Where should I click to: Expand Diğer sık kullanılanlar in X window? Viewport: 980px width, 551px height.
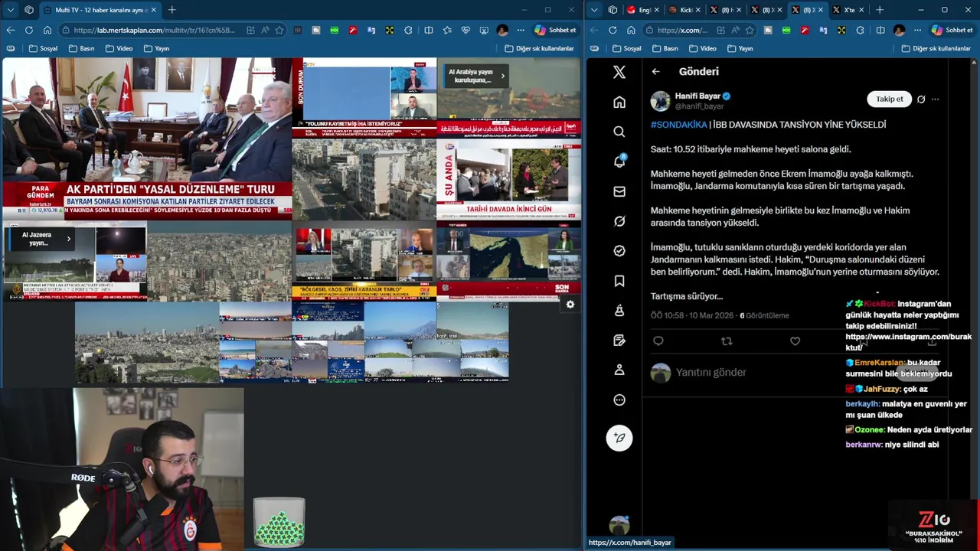pos(936,48)
